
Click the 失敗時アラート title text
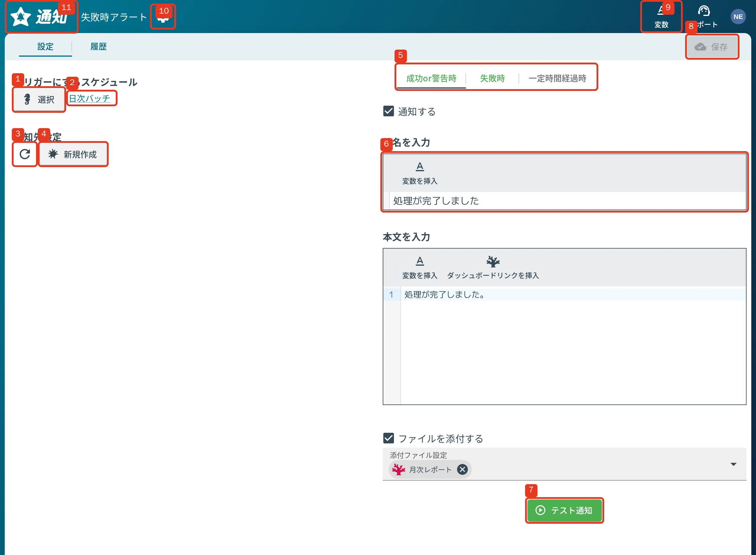click(114, 17)
